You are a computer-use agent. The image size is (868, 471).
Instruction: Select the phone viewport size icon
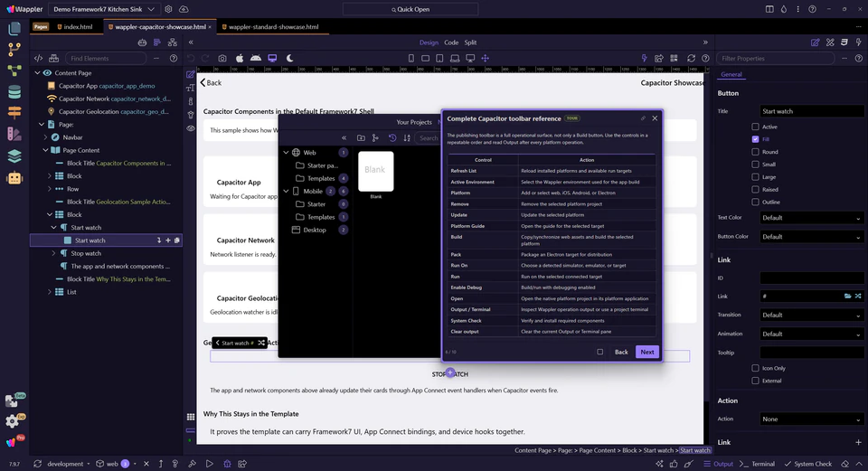coord(410,58)
